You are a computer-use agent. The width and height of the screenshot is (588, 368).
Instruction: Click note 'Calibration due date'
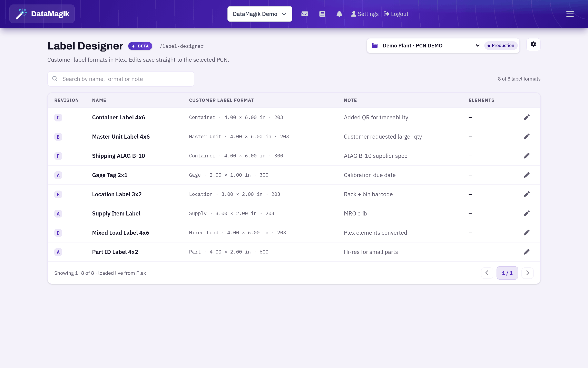click(x=370, y=175)
